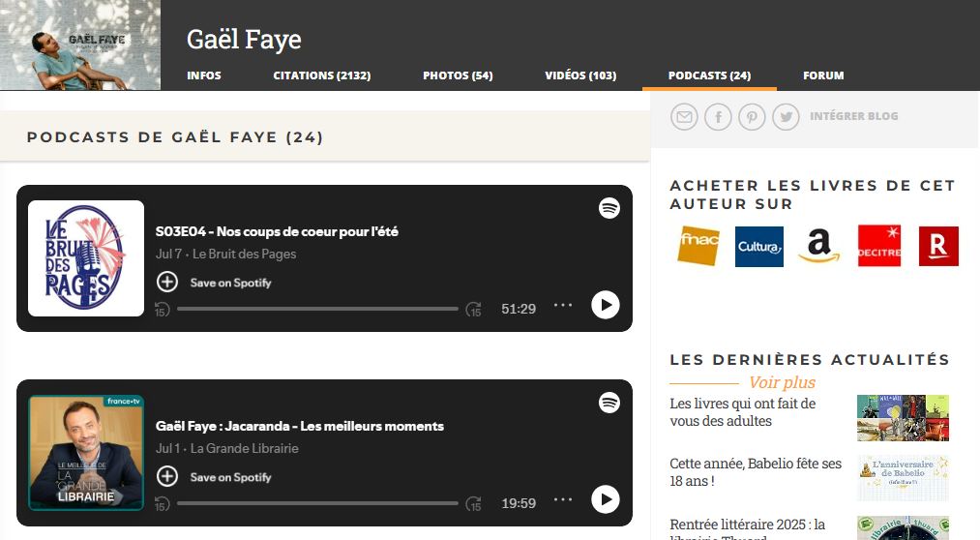Go to Vidéos (103) tab
The width and height of the screenshot is (980, 540).
580,75
